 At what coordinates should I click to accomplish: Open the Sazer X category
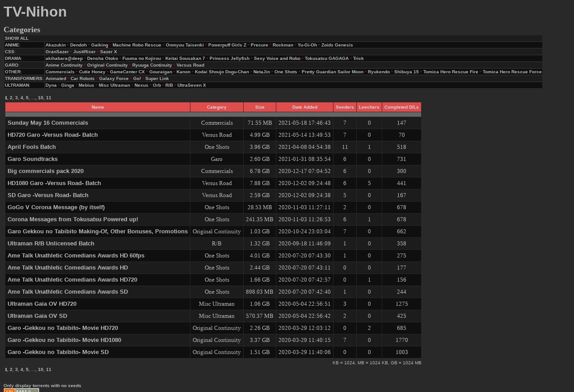coord(109,52)
